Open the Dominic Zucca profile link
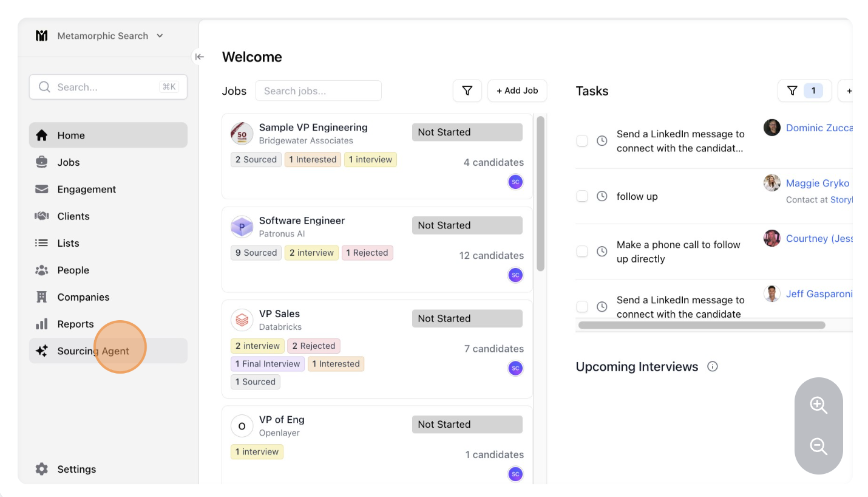The width and height of the screenshot is (868, 497). click(819, 128)
